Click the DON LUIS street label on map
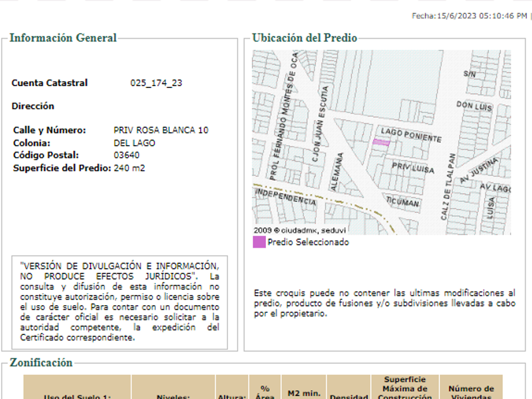This screenshot has width=532, height=399. tap(474, 106)
